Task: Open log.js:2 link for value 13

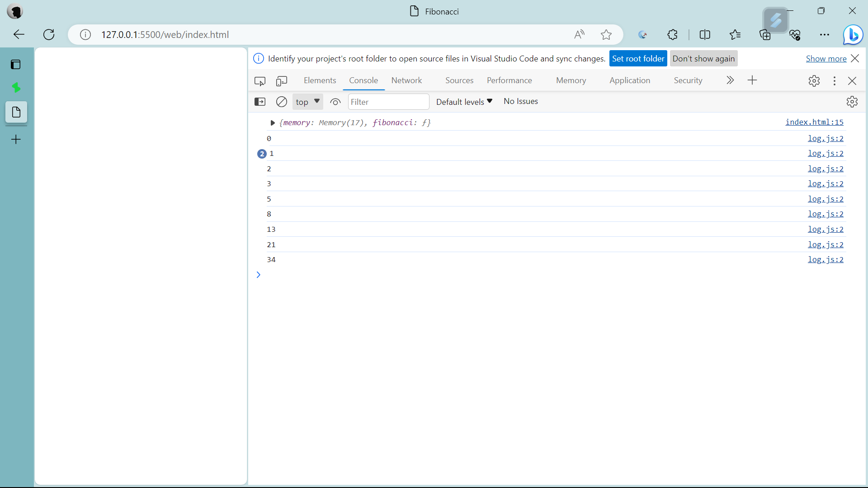Action: click(826, 229)
